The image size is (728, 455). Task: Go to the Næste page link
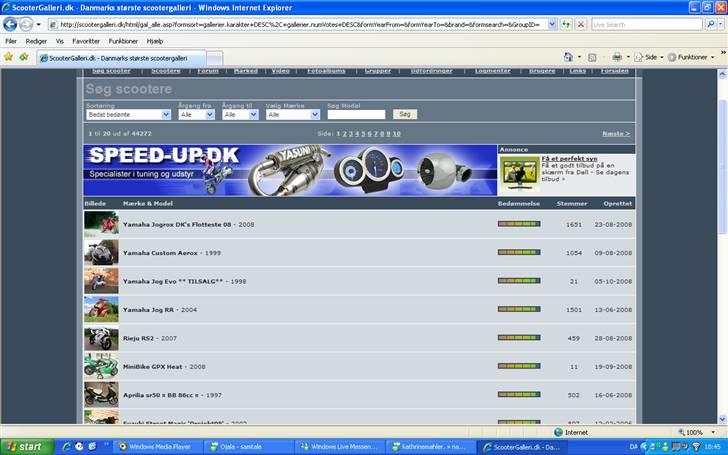[615, 133]
